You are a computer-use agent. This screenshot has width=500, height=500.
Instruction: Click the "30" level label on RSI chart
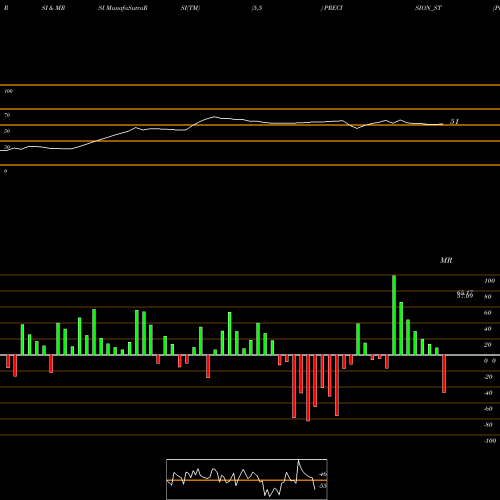[x=7, y=147]
